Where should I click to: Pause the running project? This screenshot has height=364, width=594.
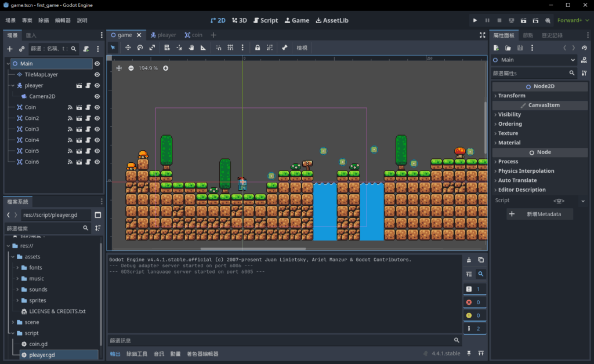[487, 20]
